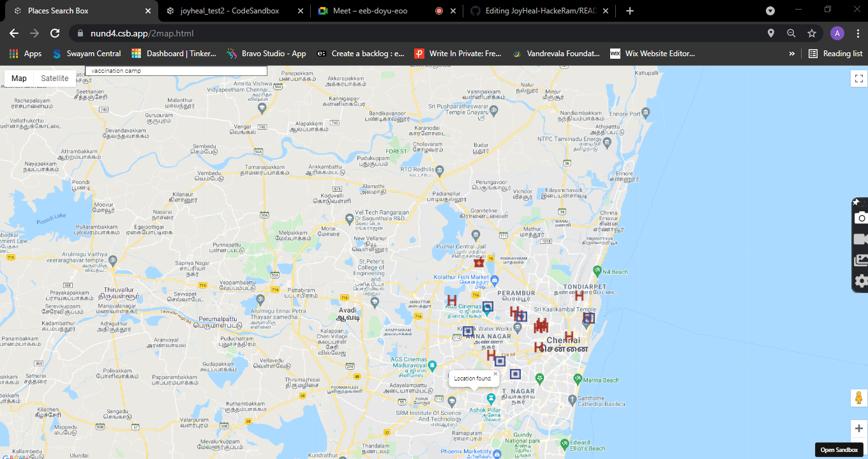
Task: Select the Map view button
Action: pos(19,79)
